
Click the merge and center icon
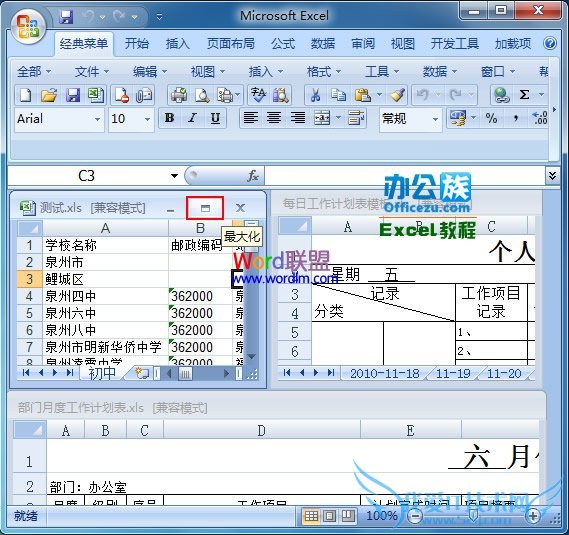[322, 118]
